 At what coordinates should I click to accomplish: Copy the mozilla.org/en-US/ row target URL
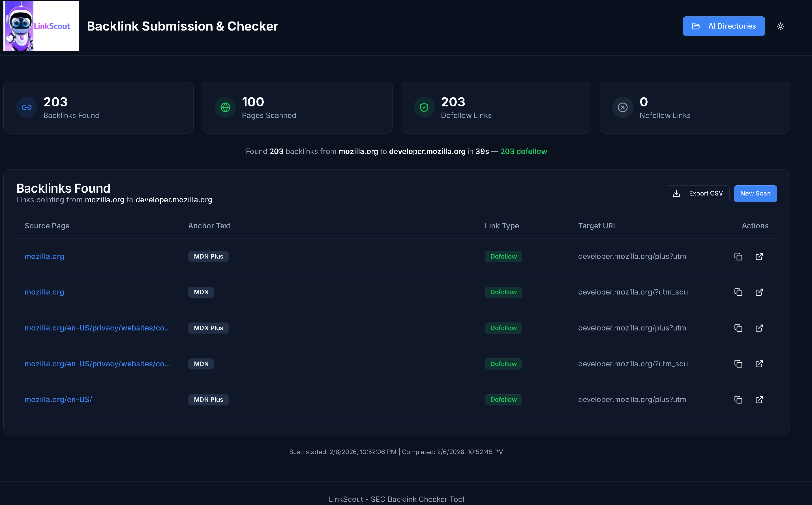click(738, 399)
